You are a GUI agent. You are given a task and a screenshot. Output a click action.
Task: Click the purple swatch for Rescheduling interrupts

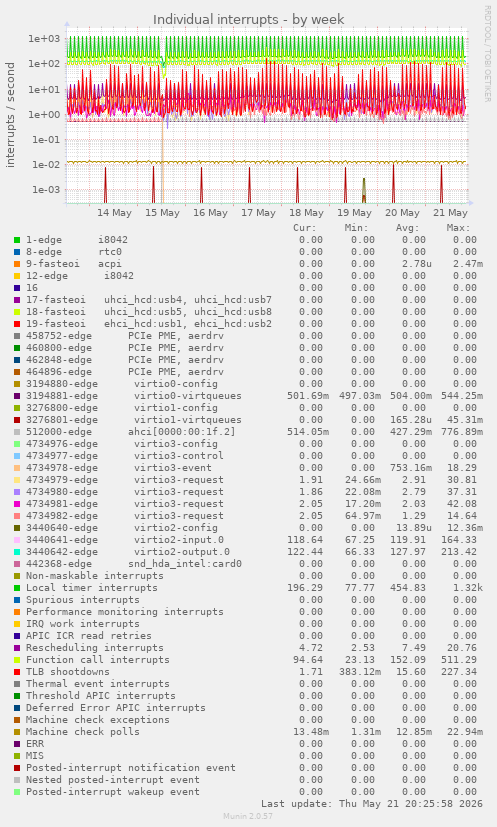pyautogui.click(x=17, y=648)
